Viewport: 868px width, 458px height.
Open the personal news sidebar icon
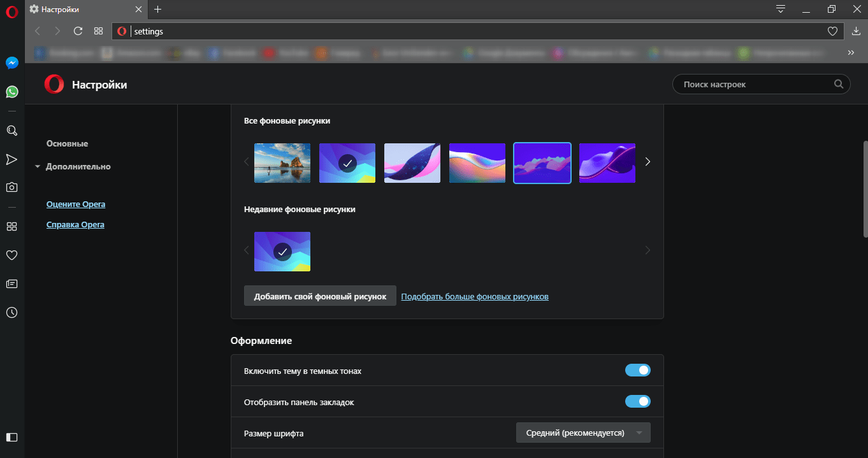[11, 283]
